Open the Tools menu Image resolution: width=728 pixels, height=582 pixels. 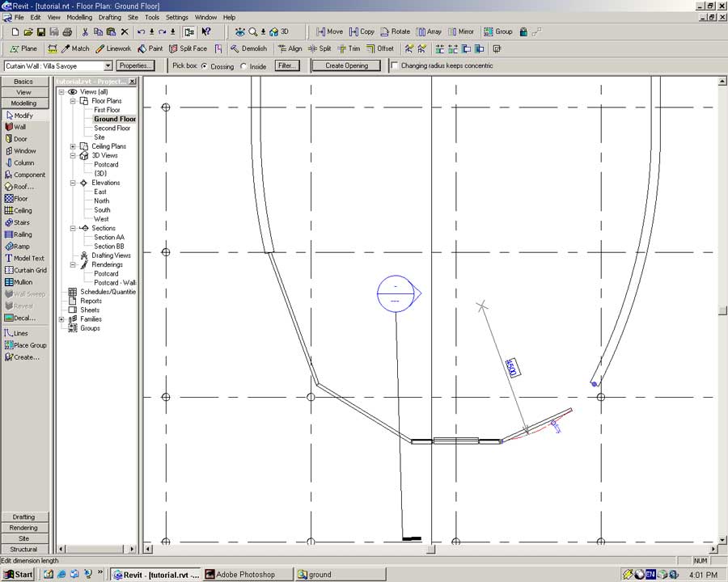[152, 17]
